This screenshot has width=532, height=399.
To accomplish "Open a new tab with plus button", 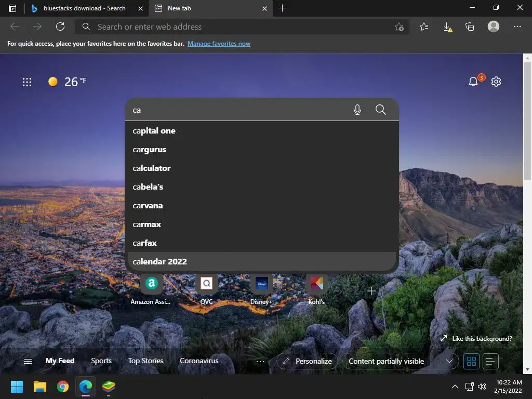I will click(x=282, y=8).
